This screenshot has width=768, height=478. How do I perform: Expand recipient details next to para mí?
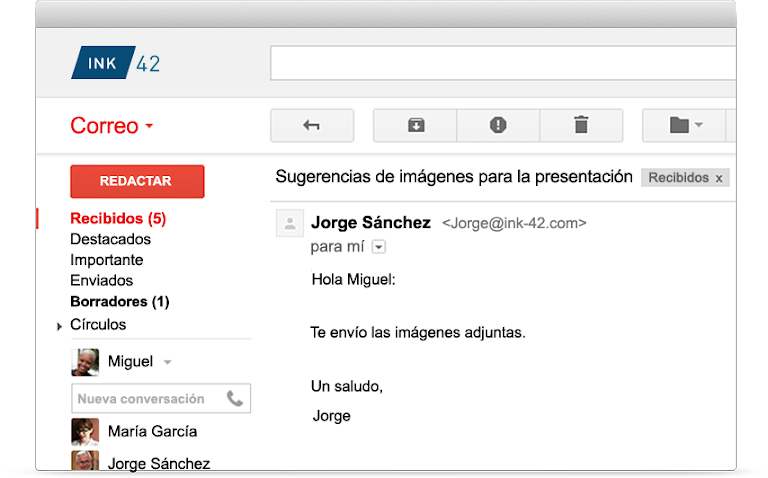(x=379, y=247)
